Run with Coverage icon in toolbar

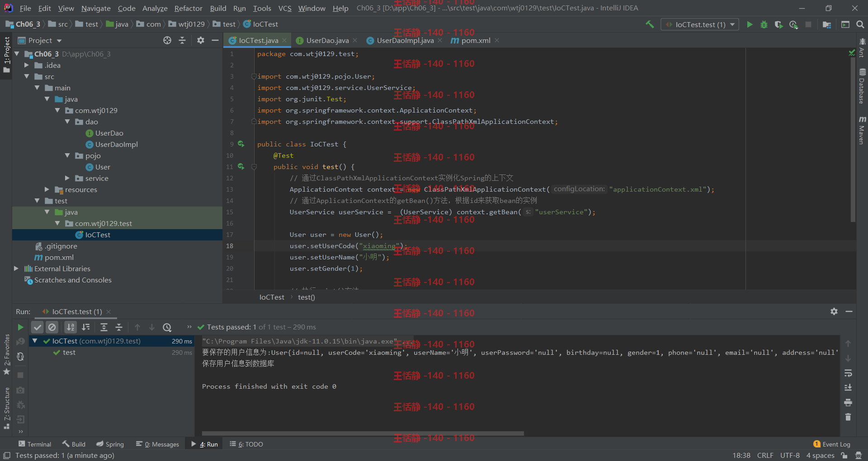coord(778,24)
